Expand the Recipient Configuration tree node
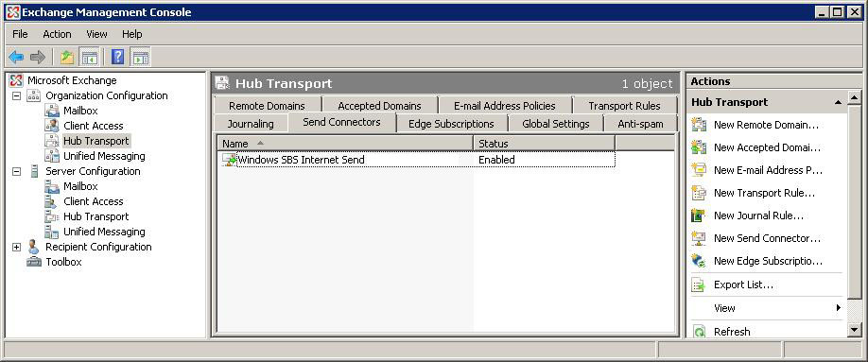This screenshot has width=868, height=362. pyautogui.click(x=17, y=248)
